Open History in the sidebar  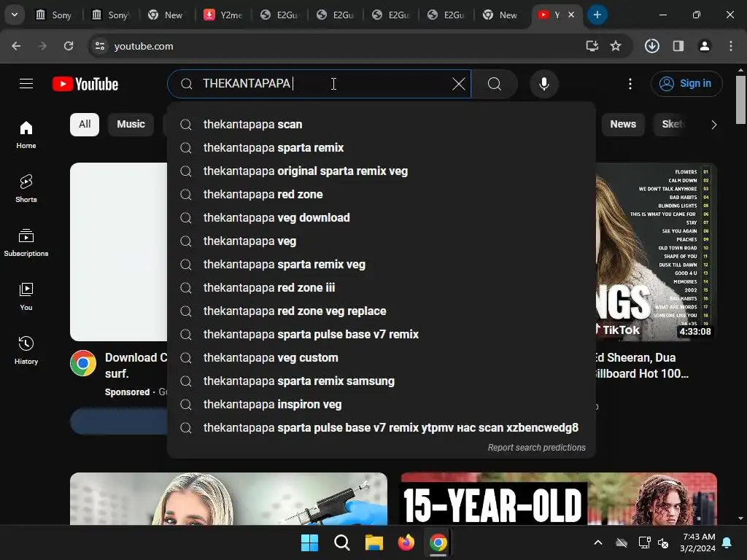(26, 350)
